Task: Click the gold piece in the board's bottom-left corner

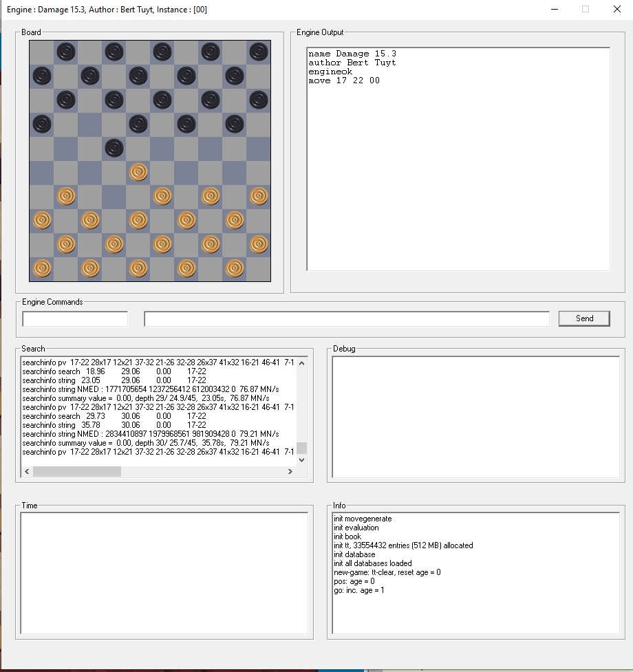Action: pyautogui.click(x=42, y=268)
